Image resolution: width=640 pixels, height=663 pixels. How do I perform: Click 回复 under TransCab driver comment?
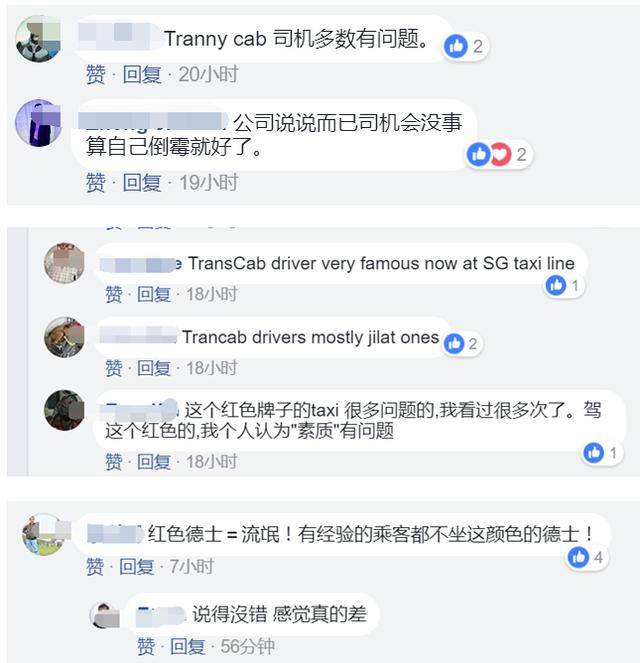154,294
